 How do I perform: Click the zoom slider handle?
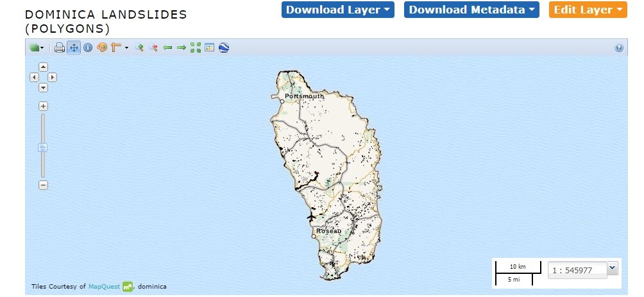point(43,147)
